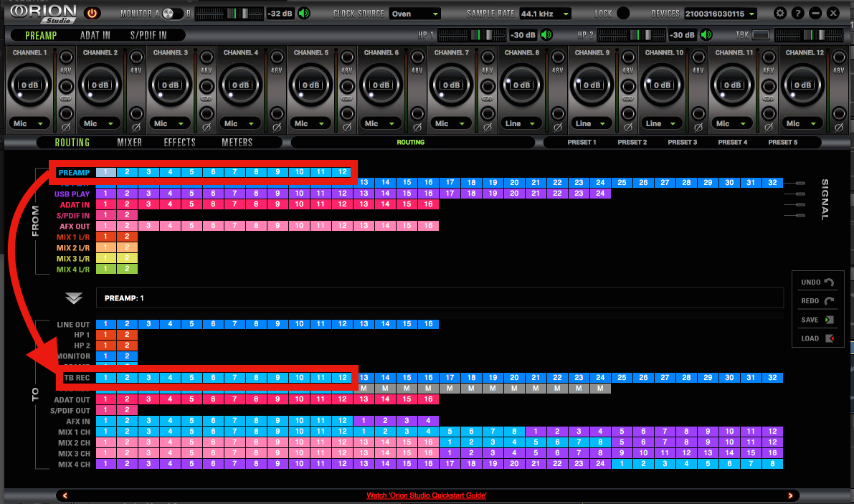Mute the HP 1 headphone output
The width and height of the screenshot is (854, 504).
[547, 35]
